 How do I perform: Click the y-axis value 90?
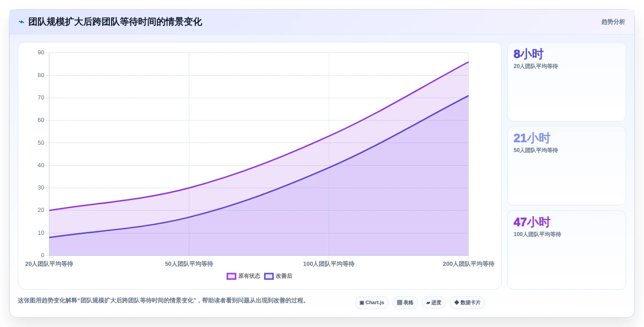[41, 53]
